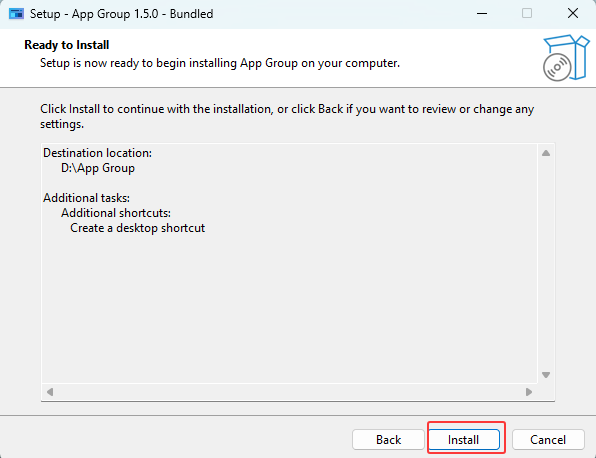Click the 'Additional shortcuts:' line
The width and height of the screenshot is (596, 458).
point(116,213)
